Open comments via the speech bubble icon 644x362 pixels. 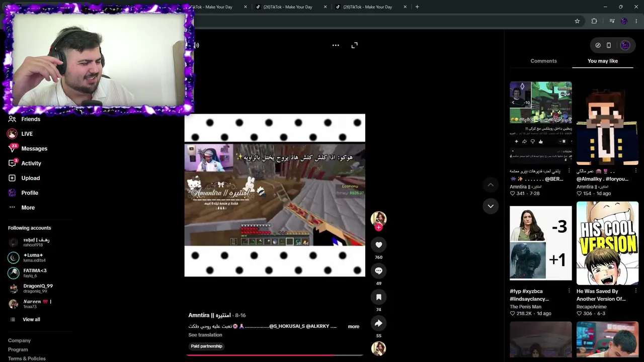click(x=379, y=271)
